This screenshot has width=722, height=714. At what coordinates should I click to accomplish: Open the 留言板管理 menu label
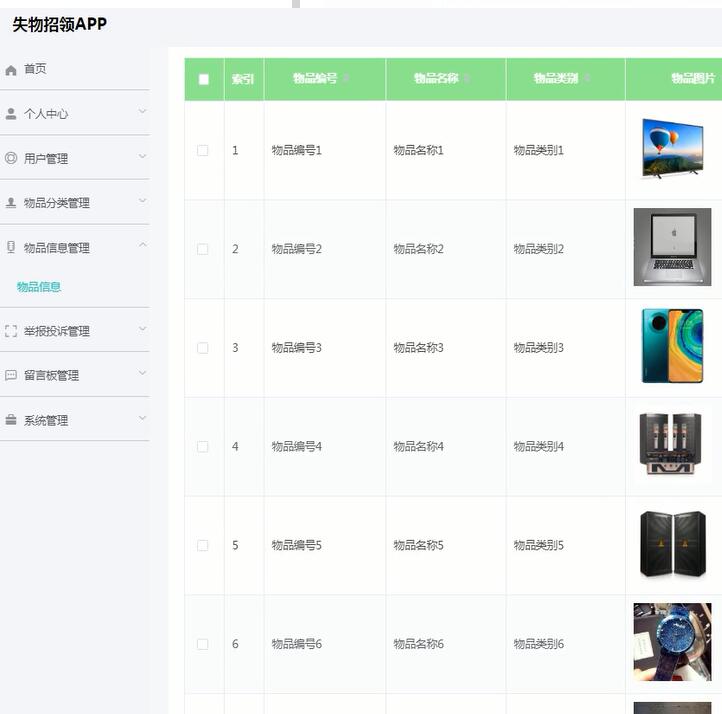(x=51, y=375)
